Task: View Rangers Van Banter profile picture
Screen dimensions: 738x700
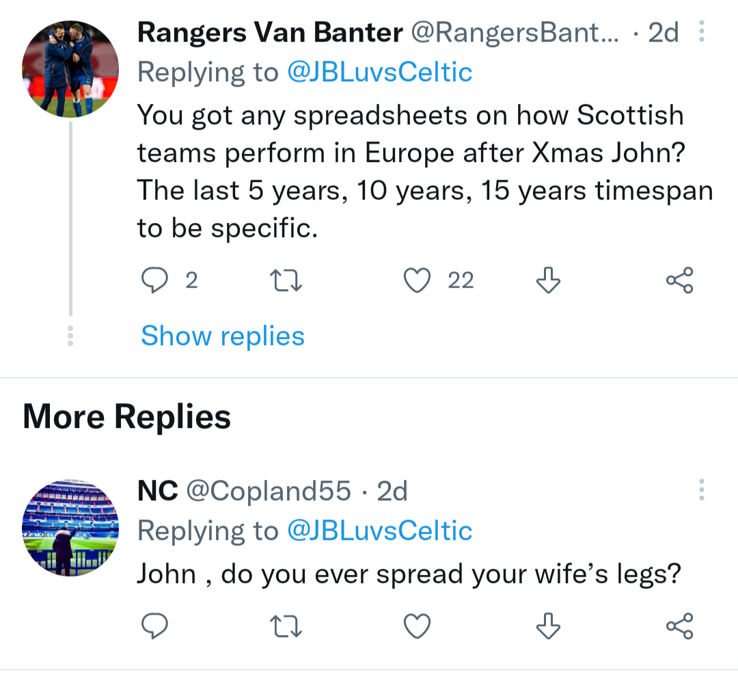Action: [70, 69]
